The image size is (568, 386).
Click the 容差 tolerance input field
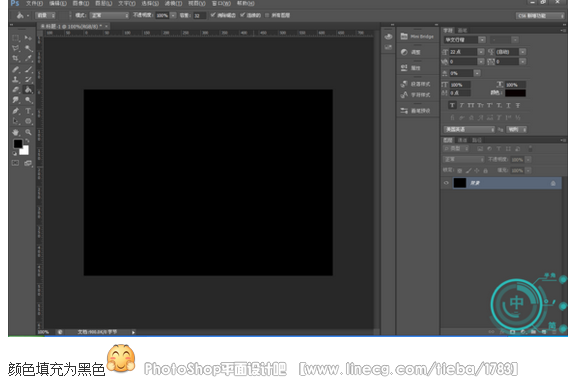click(x=200, y=16)
